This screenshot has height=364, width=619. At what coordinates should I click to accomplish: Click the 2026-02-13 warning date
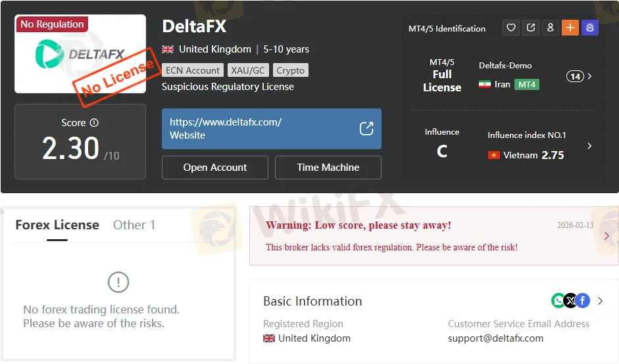tap(575, 225)
